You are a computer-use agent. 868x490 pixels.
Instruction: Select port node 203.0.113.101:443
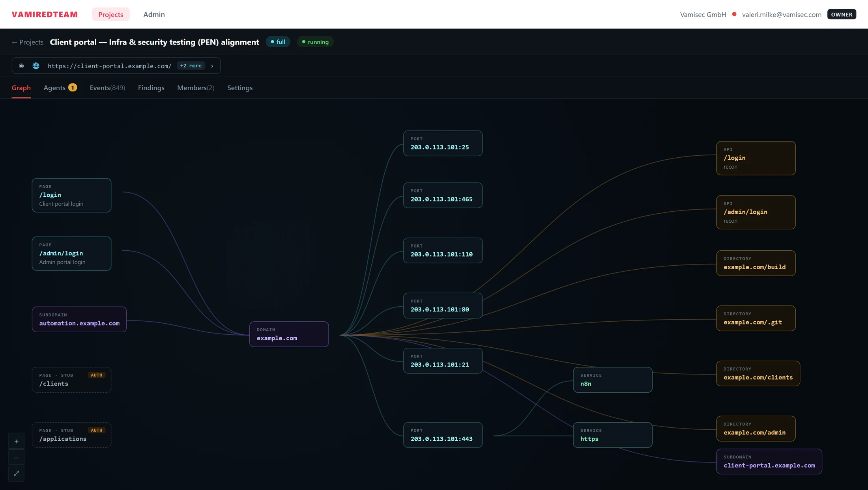click(x=443, y=435)
